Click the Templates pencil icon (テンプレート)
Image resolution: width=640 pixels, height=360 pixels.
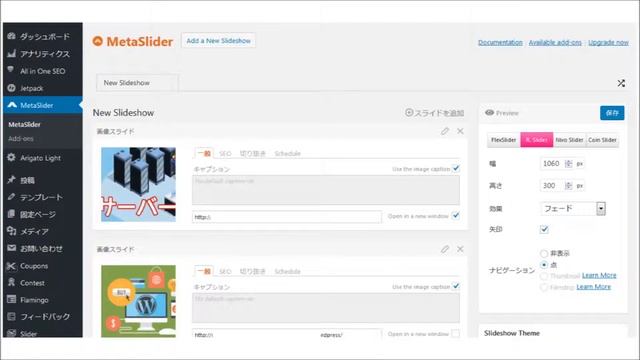point(11,197)
